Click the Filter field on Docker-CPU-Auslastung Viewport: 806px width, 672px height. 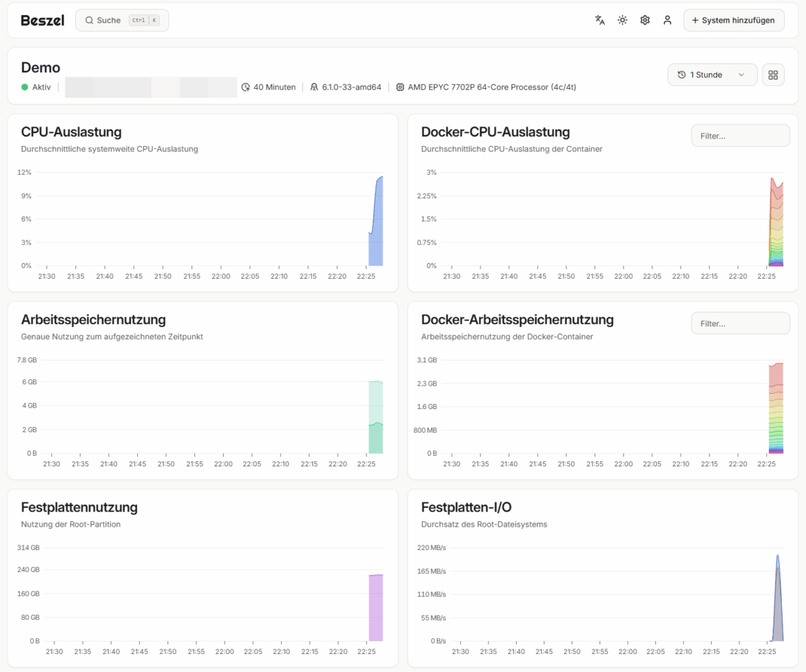click(x=740, y=135)
